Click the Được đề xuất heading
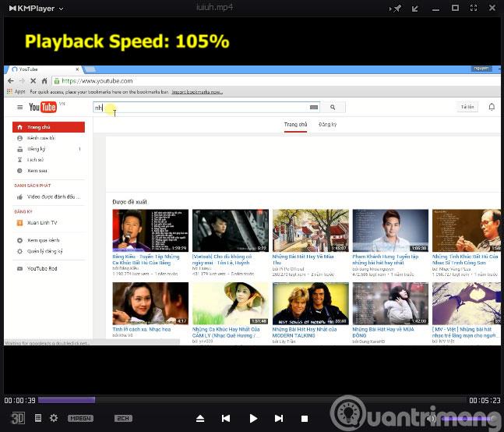504x432 pixels. pyautogui.click(x=129, y=202)
